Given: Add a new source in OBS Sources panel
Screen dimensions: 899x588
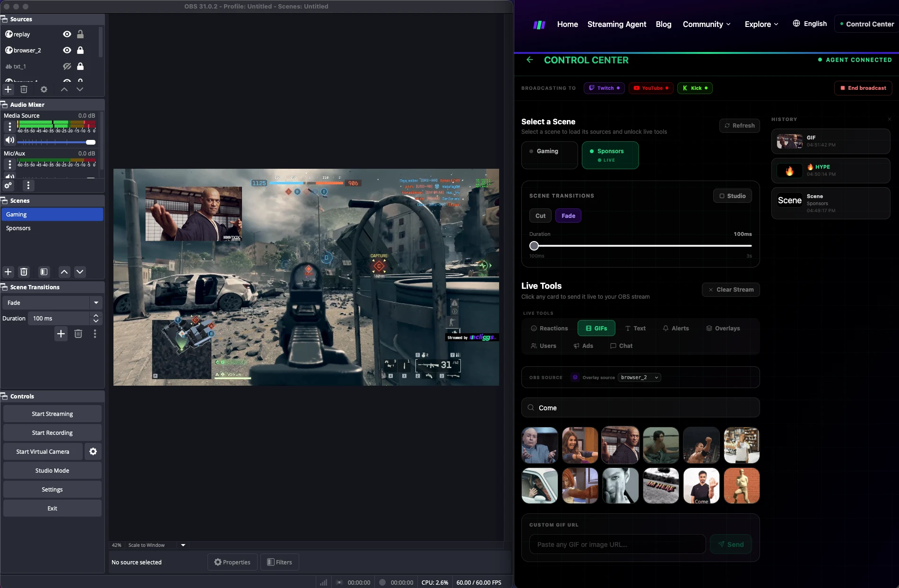Looking at the screenshot, I should (x=8, y=89).
